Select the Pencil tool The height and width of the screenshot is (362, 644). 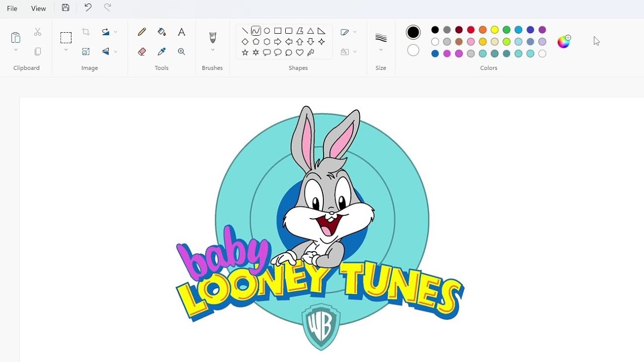click(142, 32)
